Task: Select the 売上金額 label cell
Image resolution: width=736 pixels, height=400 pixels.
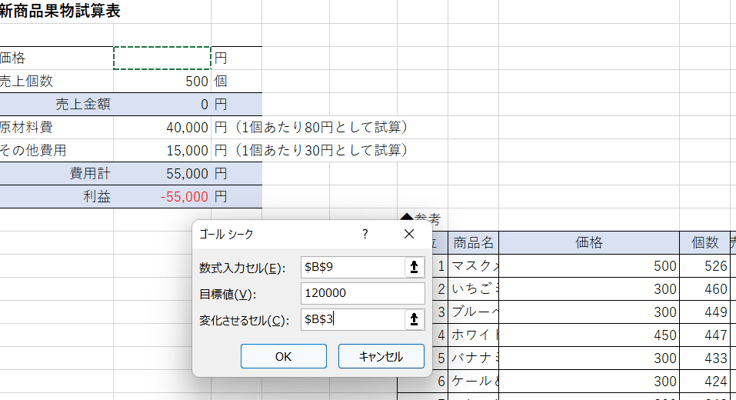Action: click(x=56, y=104)
